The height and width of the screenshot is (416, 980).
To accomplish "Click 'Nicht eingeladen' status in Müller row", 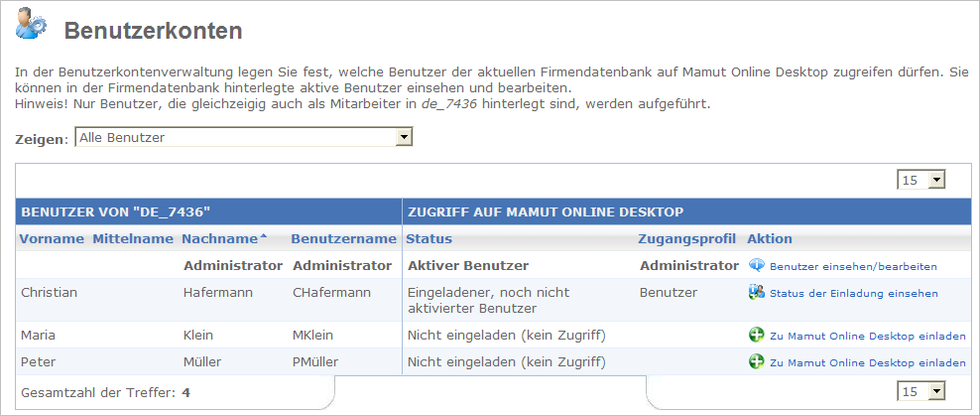I will coord(506,361).
